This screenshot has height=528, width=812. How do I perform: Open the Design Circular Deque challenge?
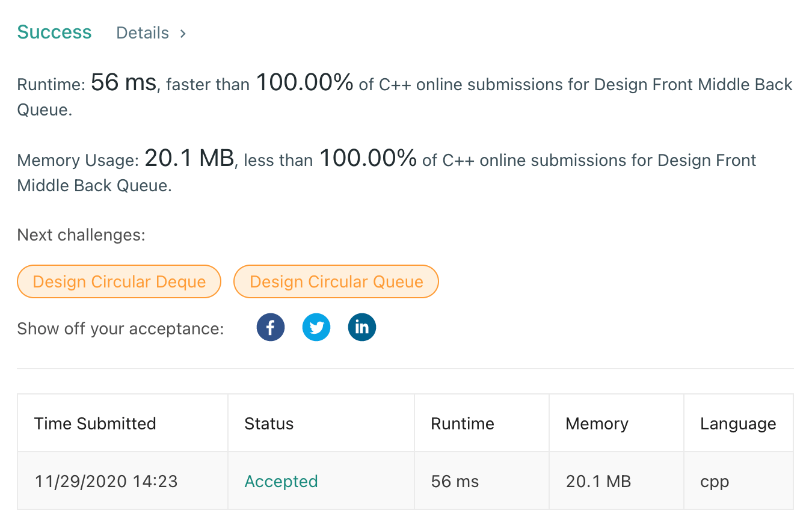point(118,281)
